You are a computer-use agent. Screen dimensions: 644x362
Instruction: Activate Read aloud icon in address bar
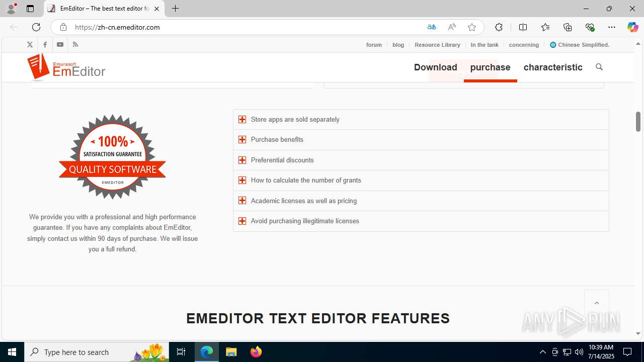452,27
